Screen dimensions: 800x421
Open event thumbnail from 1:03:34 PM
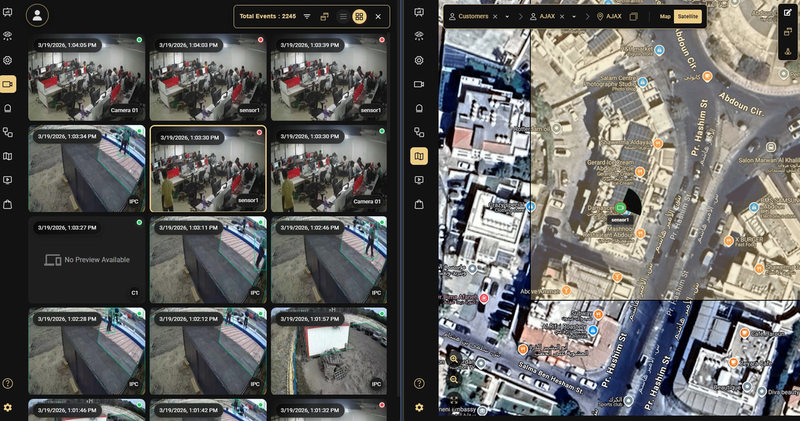(x=86, y=168)
